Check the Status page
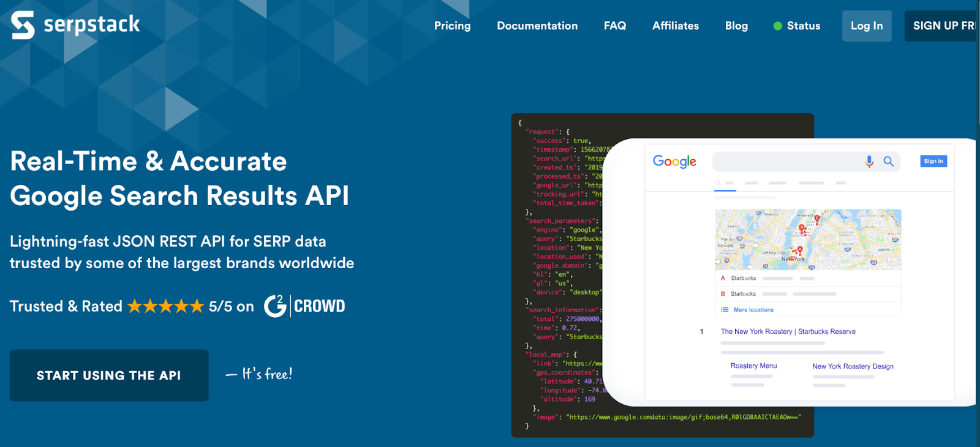Image resolution: width=980 pixels, height=447 pixels. tap(803, 26)
